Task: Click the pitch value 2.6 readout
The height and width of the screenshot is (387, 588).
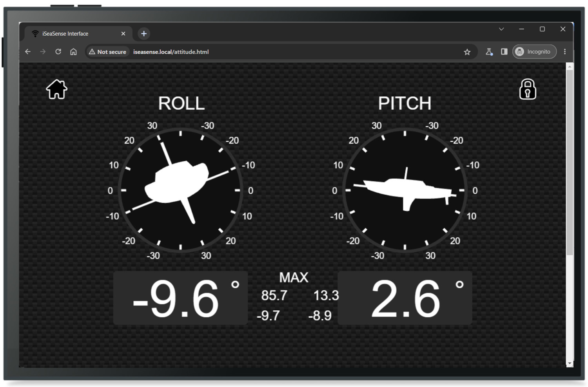Action: click(405, 298)
